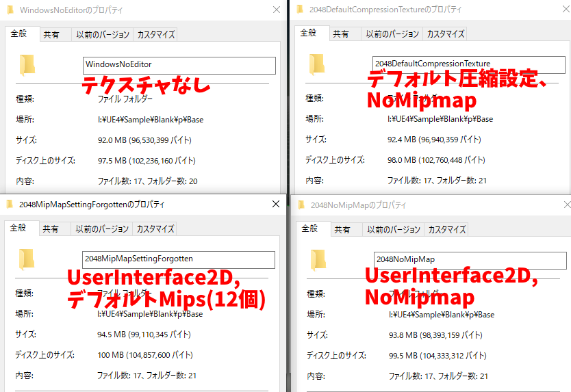Click the title bar folder icon of 2048DefaultCompressionTexture window
Image resolution: width=571 pixels, height=392 pixels.
(x=300, y=9)
